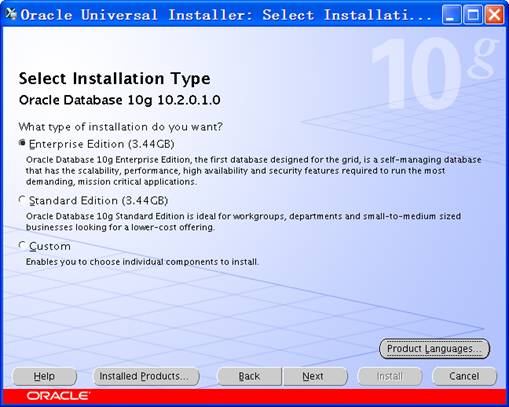
Task: Click the Enterprise Edition description paragraph
Action: [x=253, y=171]
